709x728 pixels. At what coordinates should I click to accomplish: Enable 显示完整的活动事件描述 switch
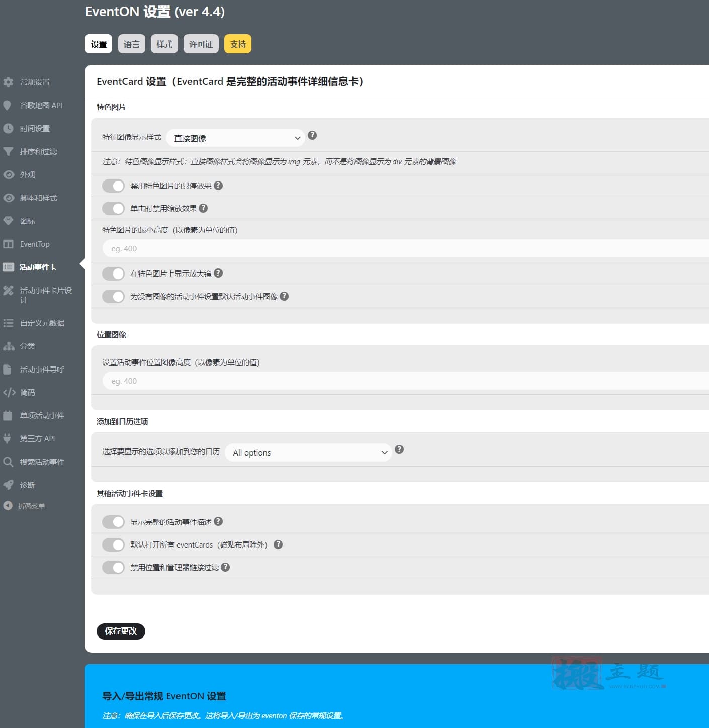point(113,522)
